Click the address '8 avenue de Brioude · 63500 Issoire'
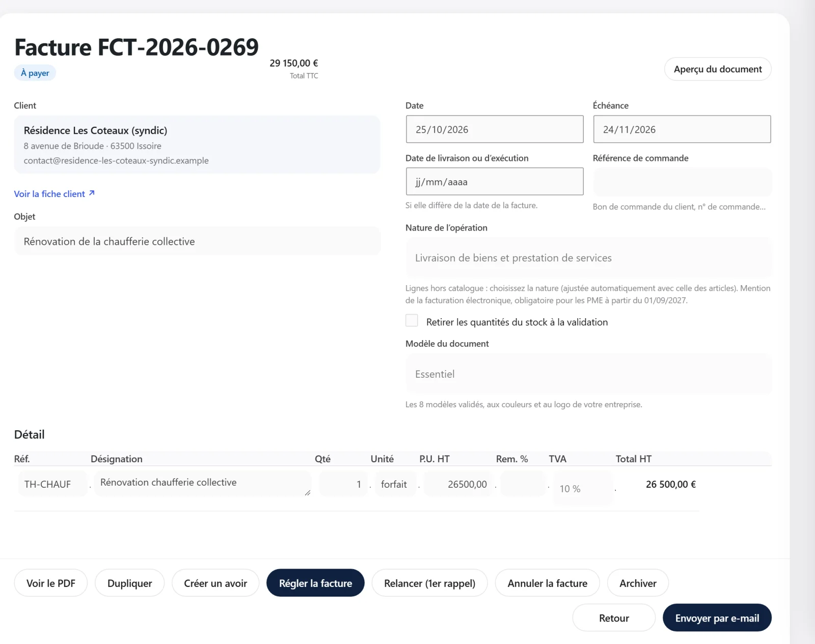The image size is (815, 644). tap(93, 146)
